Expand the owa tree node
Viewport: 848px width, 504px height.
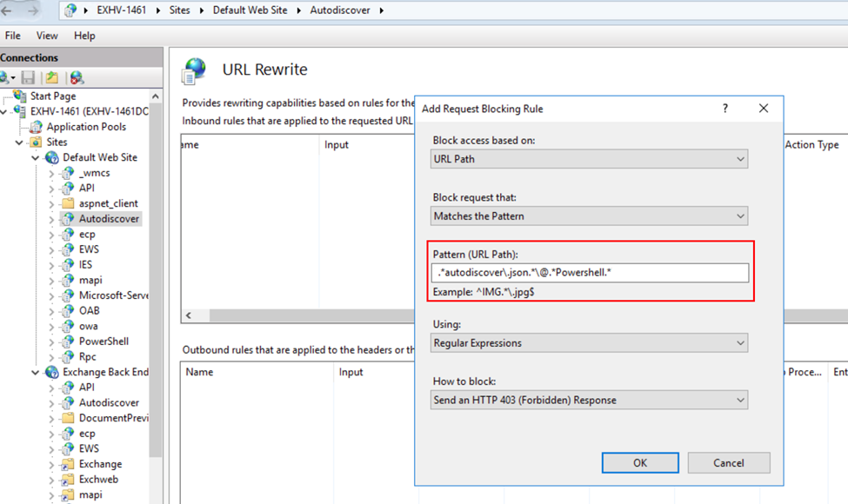pyautogui.click(x=51, y=327)
